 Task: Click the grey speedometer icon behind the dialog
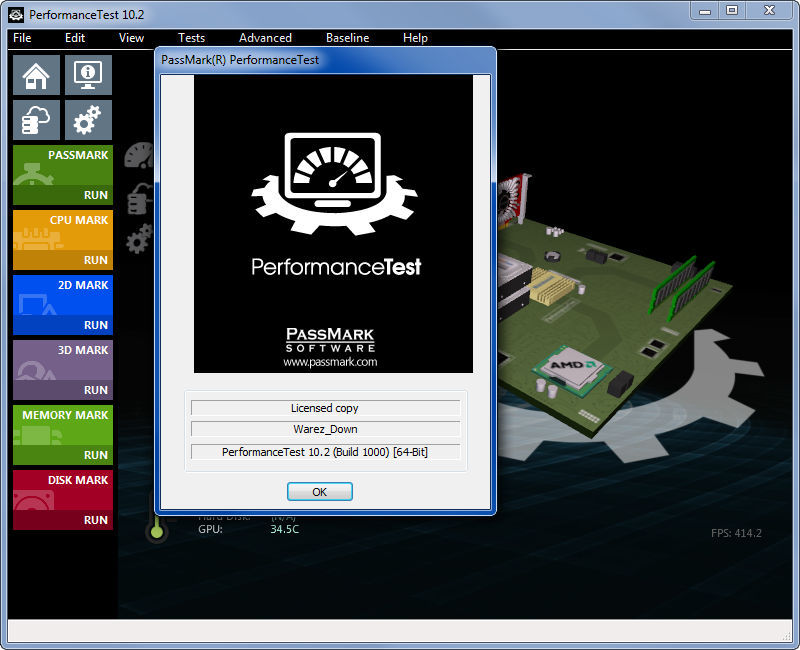139,155
